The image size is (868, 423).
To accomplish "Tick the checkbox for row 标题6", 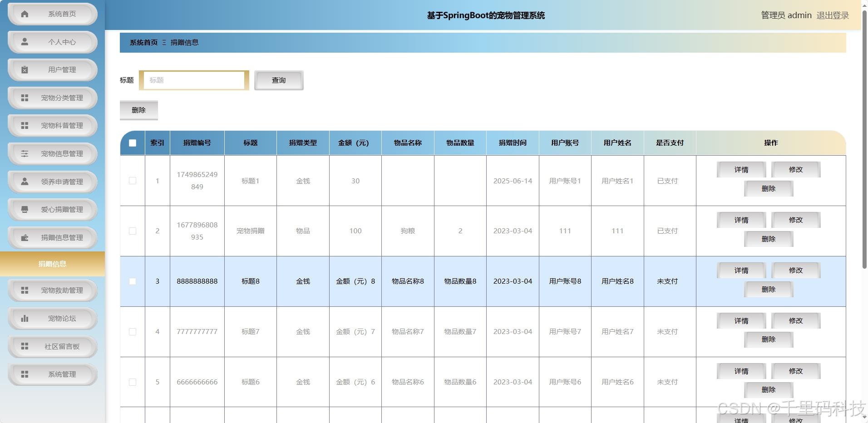I will 133,382.
